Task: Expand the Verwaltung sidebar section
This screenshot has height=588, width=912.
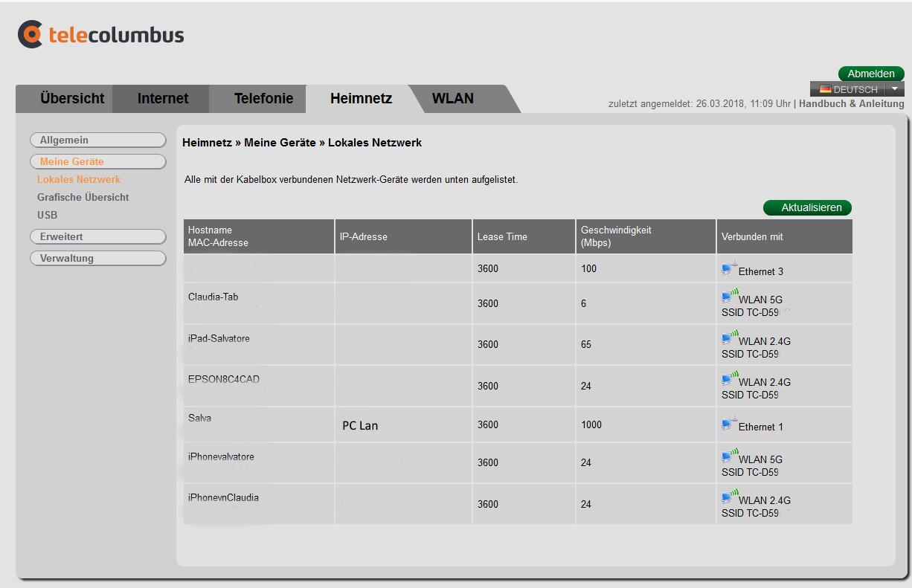Action: (97, 258)
